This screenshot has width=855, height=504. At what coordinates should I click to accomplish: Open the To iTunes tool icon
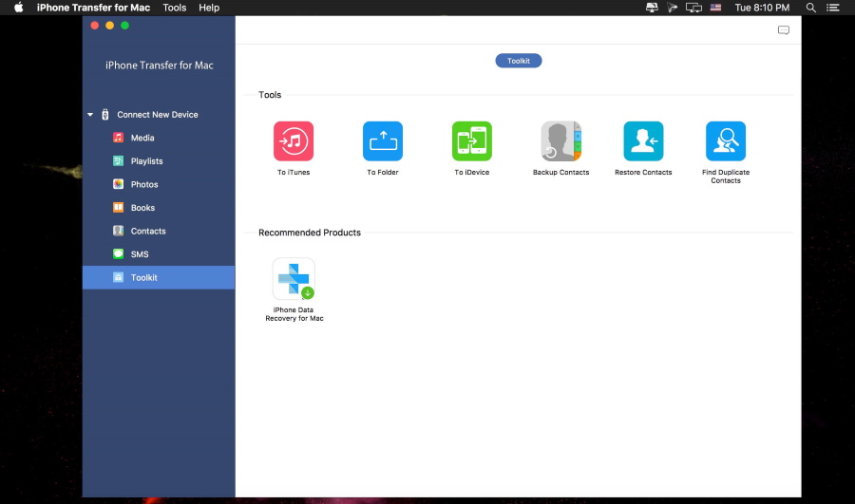[294, 141]
